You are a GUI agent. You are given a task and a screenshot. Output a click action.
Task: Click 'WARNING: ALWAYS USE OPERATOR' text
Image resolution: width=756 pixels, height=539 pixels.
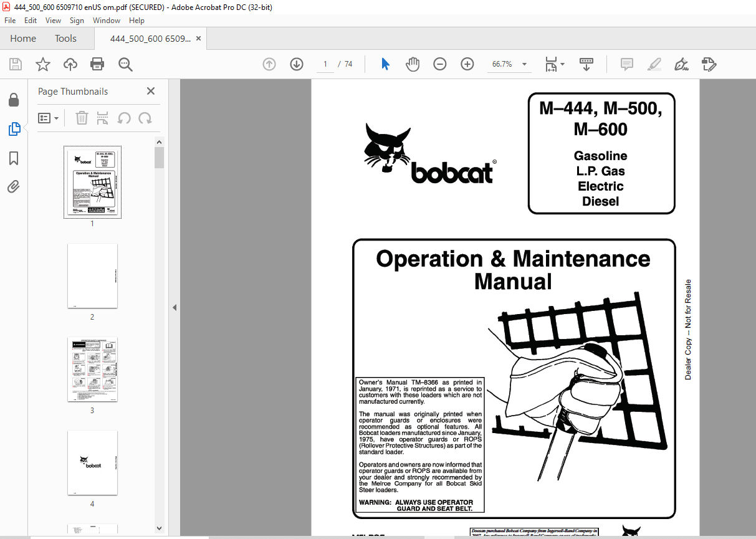(x=416, y=502)
